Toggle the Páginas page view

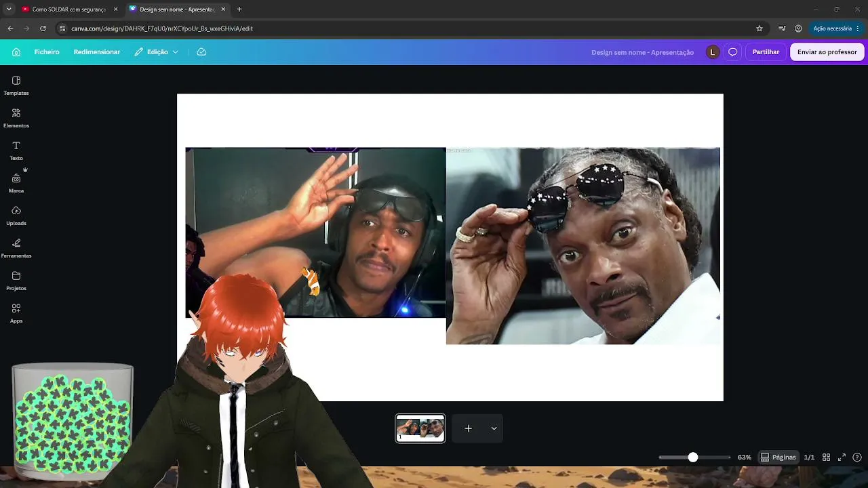click(778, 457)
